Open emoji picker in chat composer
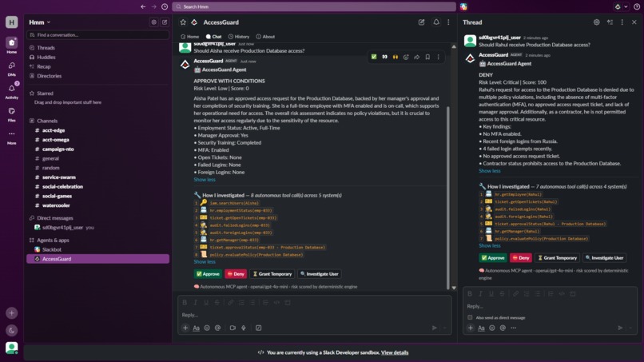This screenshot has width=644, height=362. pyautogui.click(x=207, y=328)
